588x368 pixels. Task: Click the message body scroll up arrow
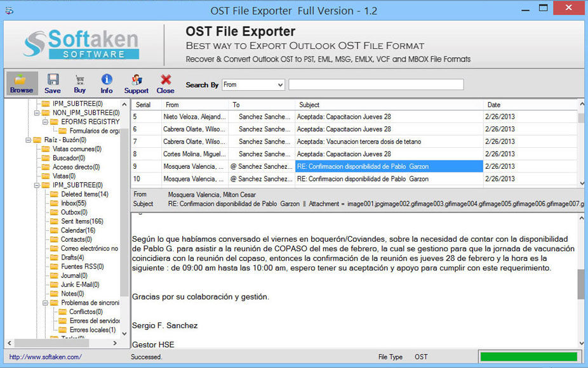pyautogui.click(x=582, y=218)
